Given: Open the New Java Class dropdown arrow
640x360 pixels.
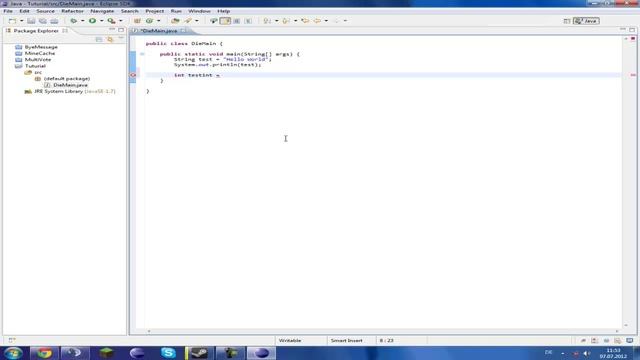Looking at the screenshot, I should coord(158,21).
